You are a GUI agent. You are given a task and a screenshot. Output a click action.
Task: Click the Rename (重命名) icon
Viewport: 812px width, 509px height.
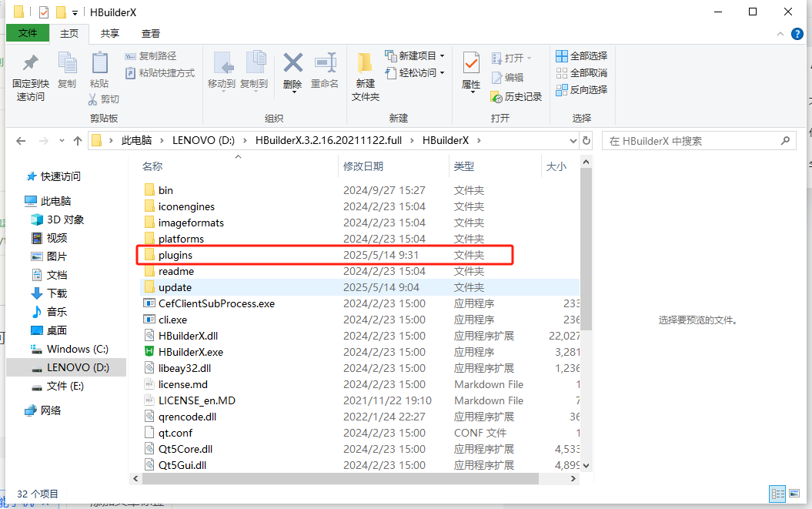click(x=325, y=63)
